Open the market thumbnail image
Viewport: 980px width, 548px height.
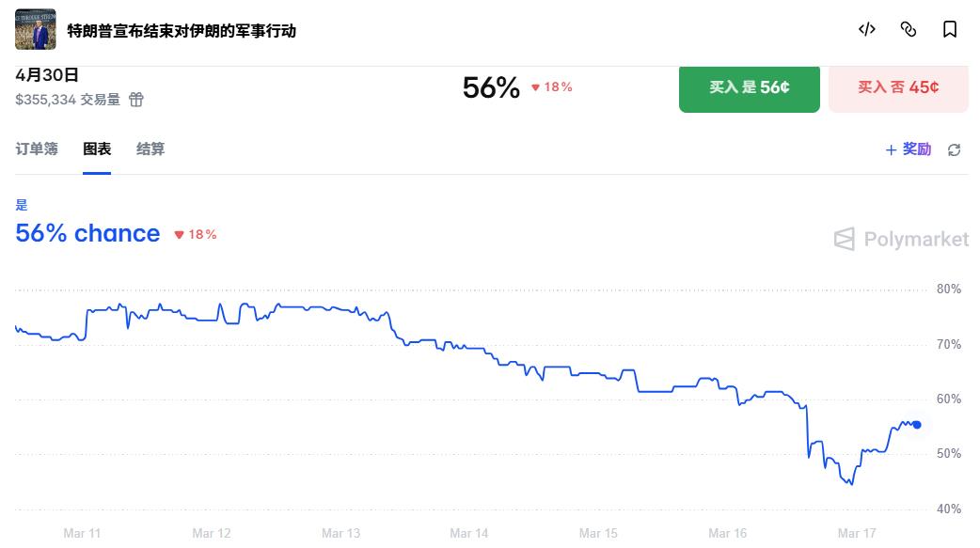coord(36,29)
